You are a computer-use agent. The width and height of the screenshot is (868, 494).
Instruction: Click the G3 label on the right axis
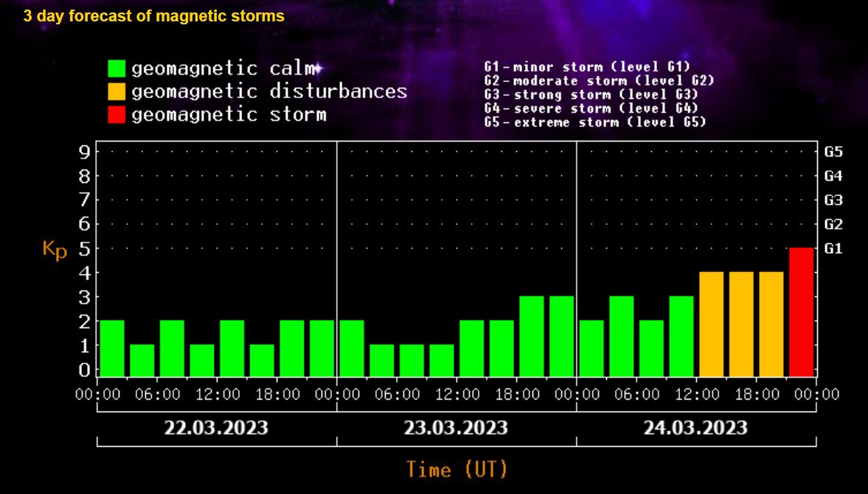click(x=833, y=201)
